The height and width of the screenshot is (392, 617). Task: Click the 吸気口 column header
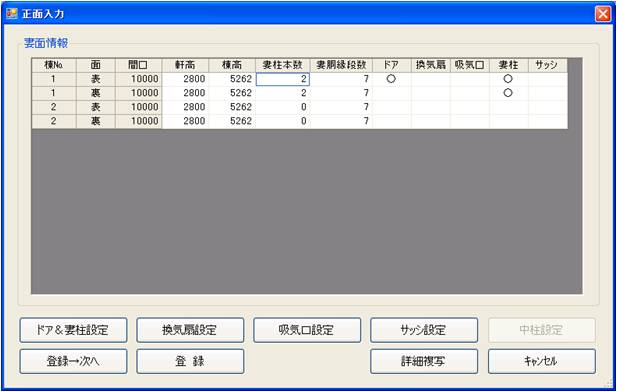coord(470,65)
